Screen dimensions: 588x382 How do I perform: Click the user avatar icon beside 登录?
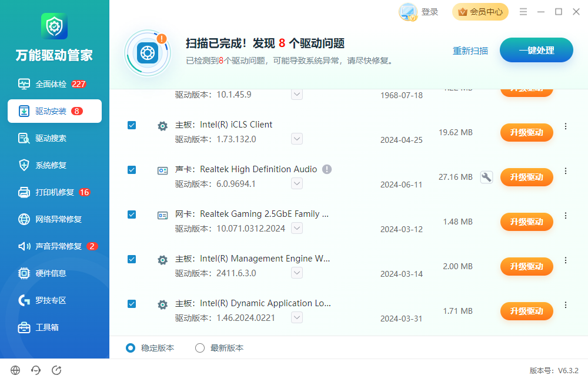[x=408, y=12]
